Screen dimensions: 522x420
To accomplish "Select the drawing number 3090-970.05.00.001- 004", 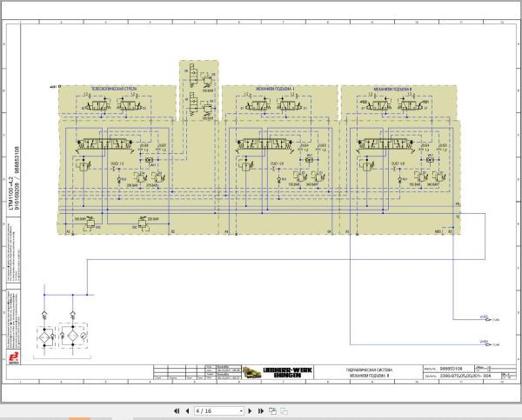I will [x=465, y=376].
